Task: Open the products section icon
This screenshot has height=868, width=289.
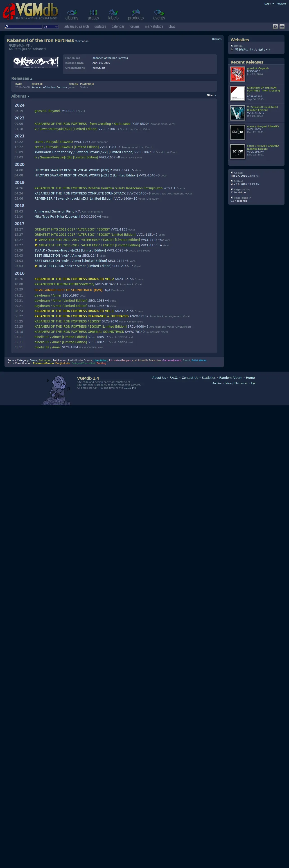Action: [135, 15]
